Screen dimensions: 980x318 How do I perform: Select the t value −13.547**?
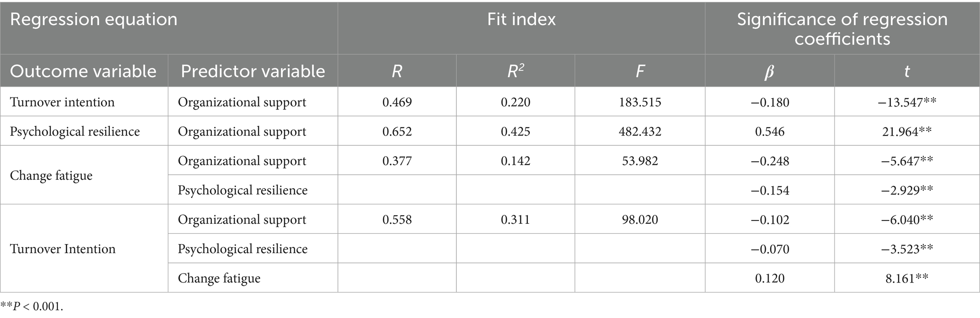[x=907, y=102]
